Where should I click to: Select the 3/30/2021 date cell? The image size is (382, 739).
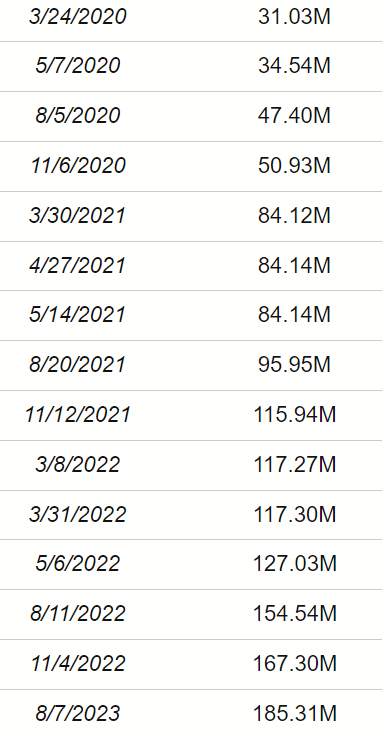(x=78, y=215)
